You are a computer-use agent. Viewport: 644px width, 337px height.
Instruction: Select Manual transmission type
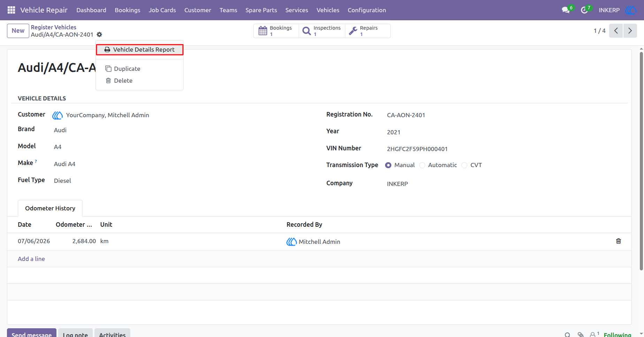coord(388,165)
